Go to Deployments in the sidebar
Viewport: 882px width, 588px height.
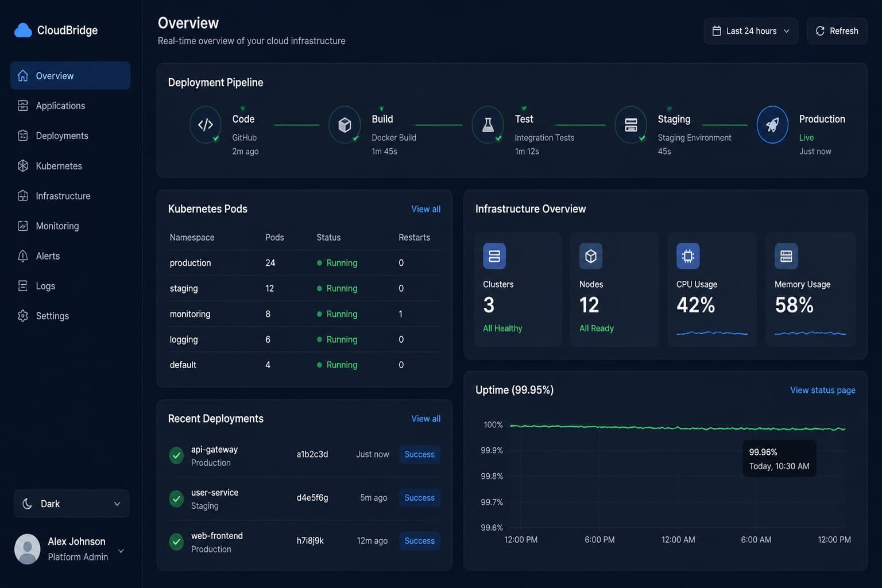tap(70, 136)
